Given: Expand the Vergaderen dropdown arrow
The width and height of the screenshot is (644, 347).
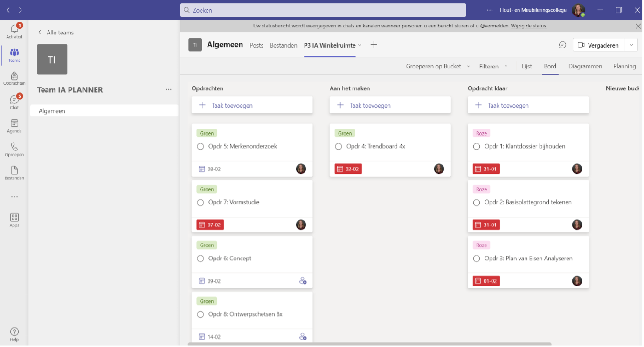Looking at the screenshot, I should point(631,45).
